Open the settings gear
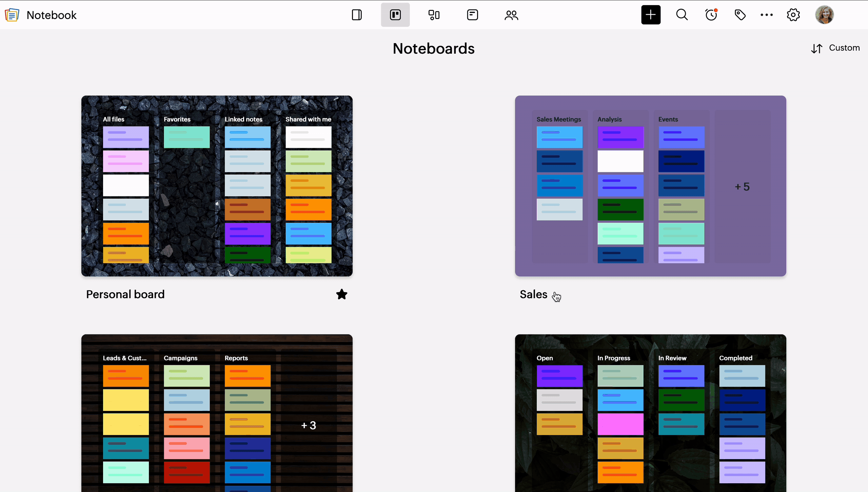The image size is (868, 492). pos(793,15)
